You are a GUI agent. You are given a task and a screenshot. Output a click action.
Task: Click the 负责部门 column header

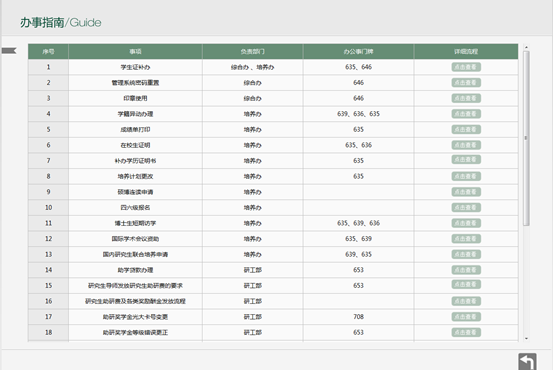[x=253, y=51]
